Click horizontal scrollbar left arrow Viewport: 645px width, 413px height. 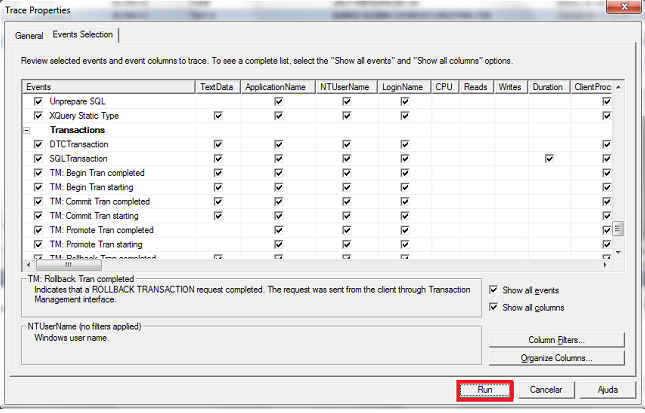click(28, 265)
